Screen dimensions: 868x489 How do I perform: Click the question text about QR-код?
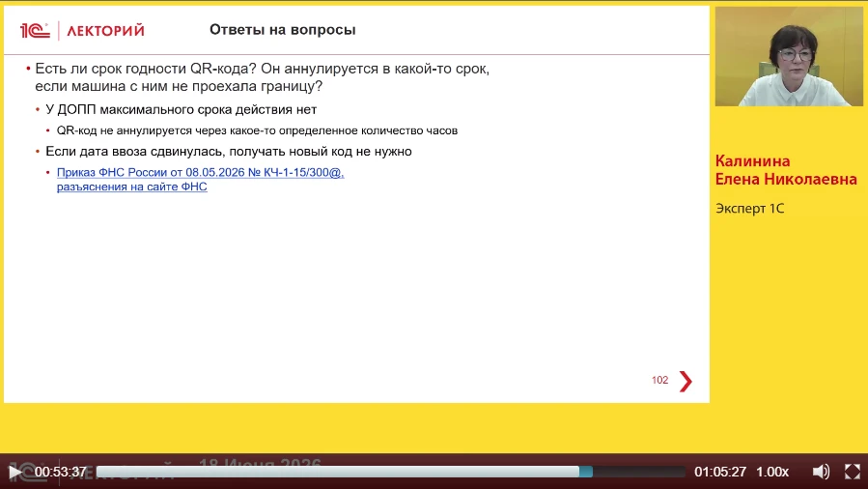pos(262,77)
